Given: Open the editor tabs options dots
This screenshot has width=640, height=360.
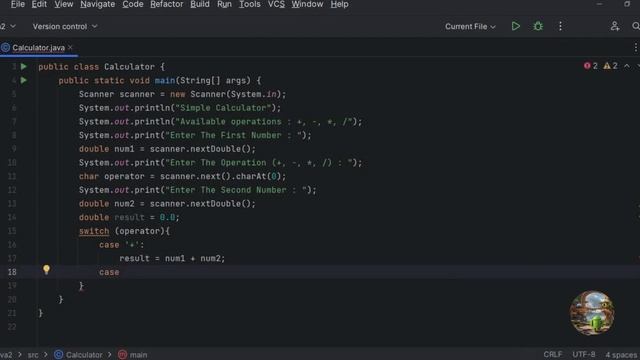Looking at the screenshot, I should [x=636, y=48].
